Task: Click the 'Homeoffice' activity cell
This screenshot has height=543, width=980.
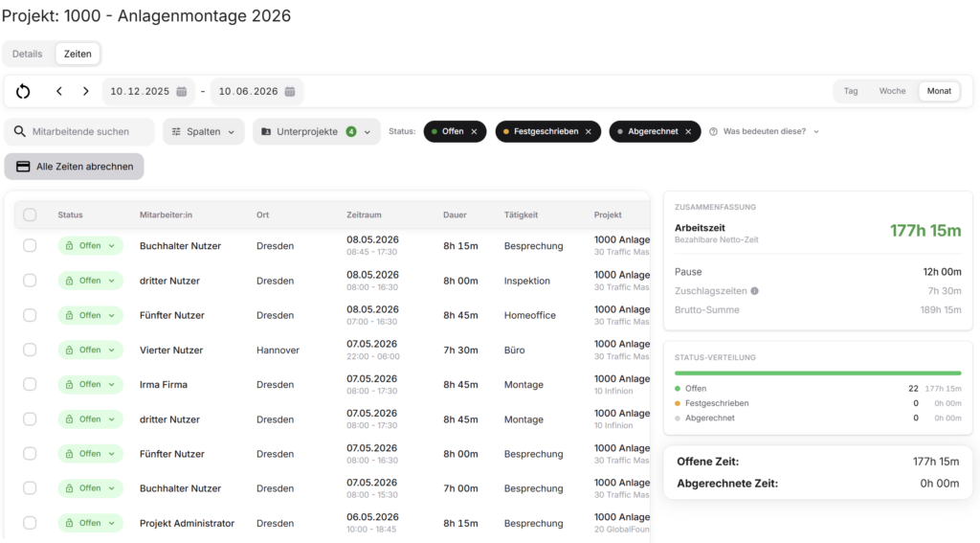Action: coord(529,315)
